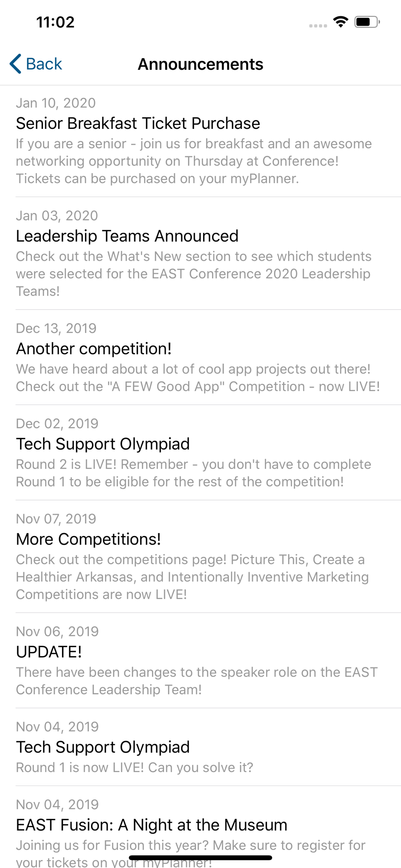The height and width of the screenshot is (868, 401).
Task: Open Senior Breakfast Ticket Purchase announcement
Action: (138, 124)
